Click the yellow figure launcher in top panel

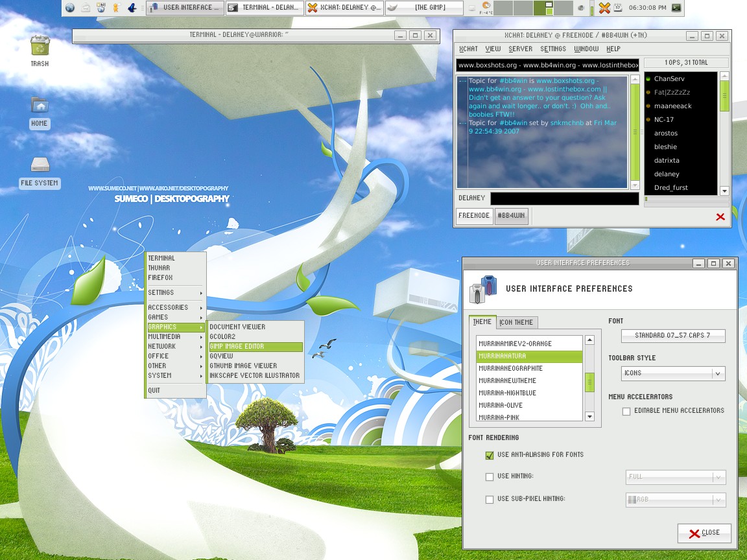click(x=116, y=8)
